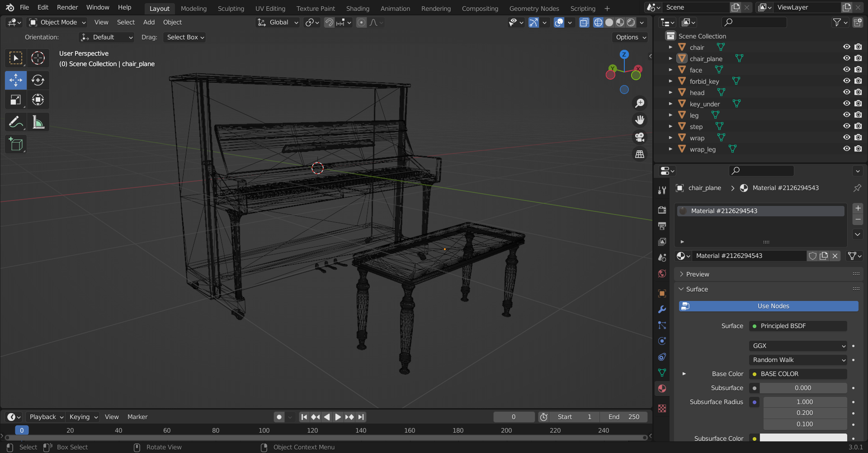Toggle X-ray mode in the viewport header
The height and width of the screenshot is (453, 868).
pyautogui.click(x=584, y=22)
